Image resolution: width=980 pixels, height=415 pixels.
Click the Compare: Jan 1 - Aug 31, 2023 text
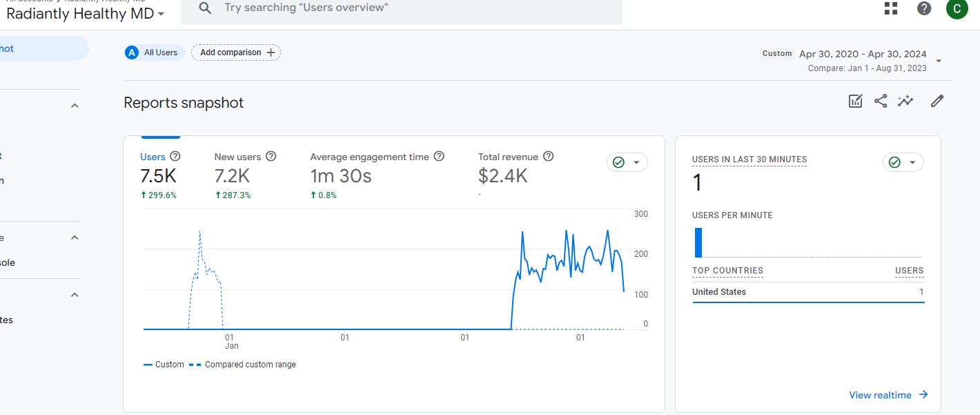point(868,68)
